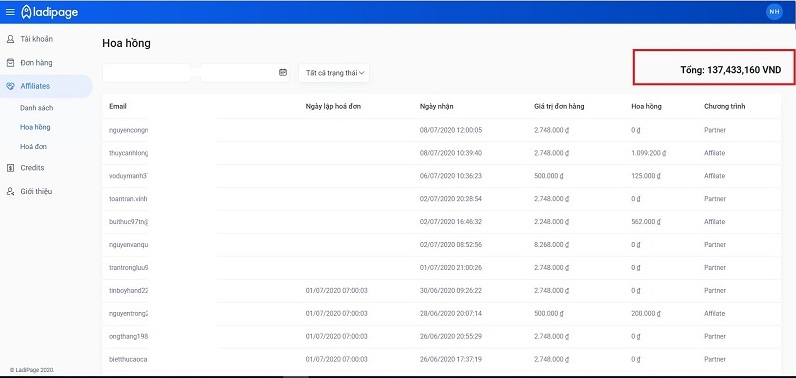This screenshot has height=378, width=796.
Task: Click the 8.268.000 đ order value
Action: (551, 245)
